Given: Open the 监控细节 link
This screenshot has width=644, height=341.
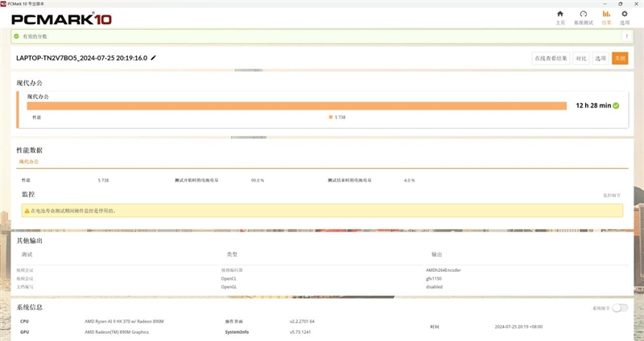Looking at the screenshot, I should point(612,195).
